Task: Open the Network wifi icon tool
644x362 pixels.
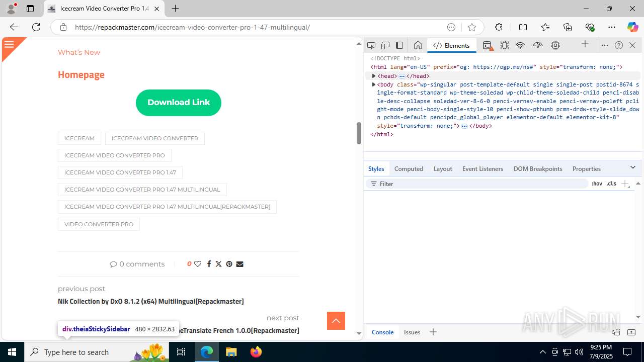Action: pyautogui.click(x=520, y=45)
